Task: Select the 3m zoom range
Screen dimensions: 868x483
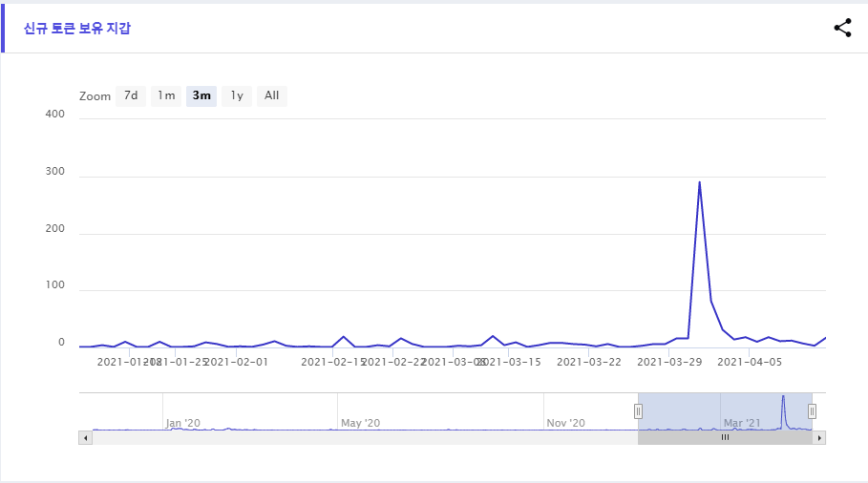Action: point(201,95)
